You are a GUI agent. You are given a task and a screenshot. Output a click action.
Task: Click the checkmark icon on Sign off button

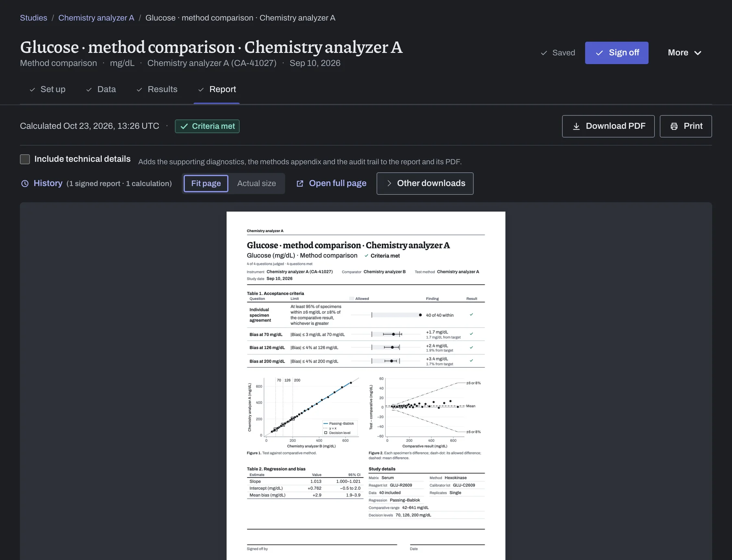[599, 53]
